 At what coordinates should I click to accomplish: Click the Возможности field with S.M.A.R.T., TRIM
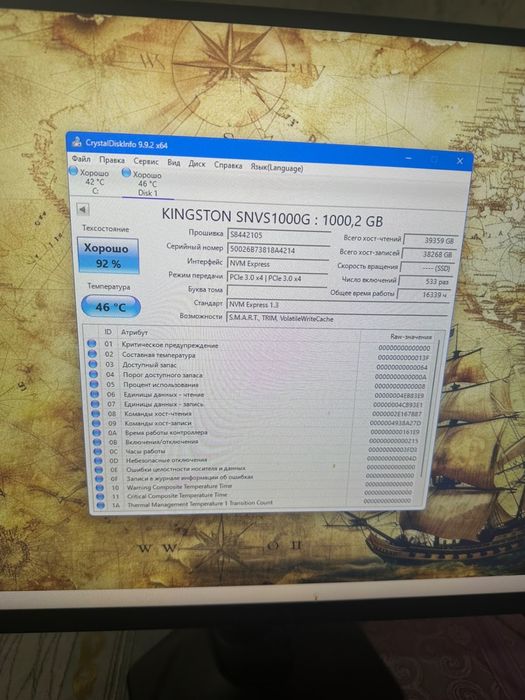(x=337, y=319)
